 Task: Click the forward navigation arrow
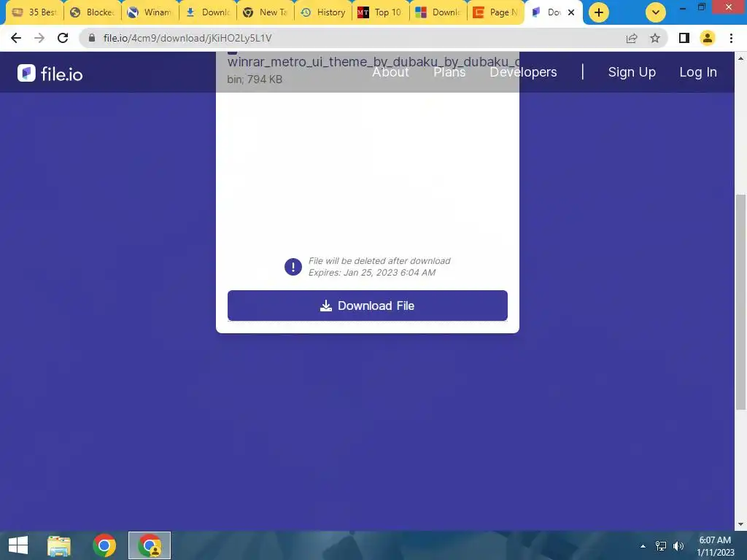(x=39, y=38)
